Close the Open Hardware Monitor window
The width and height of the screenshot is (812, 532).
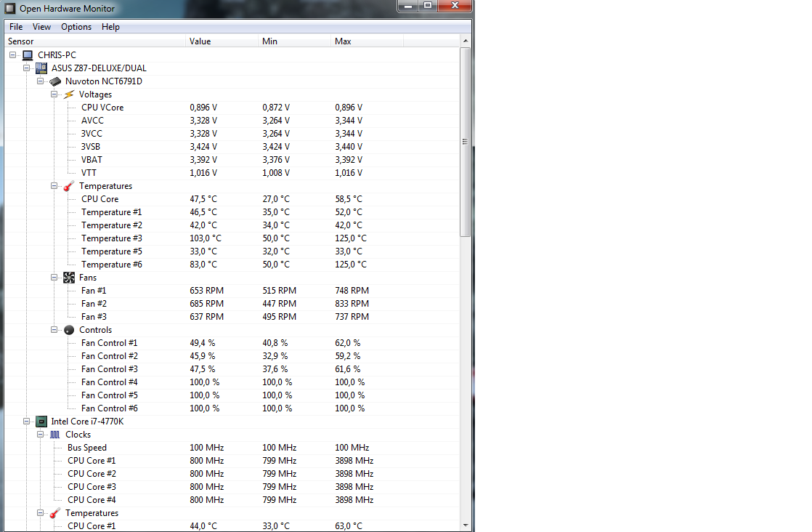pyautogui.click(x=455, y=6)
